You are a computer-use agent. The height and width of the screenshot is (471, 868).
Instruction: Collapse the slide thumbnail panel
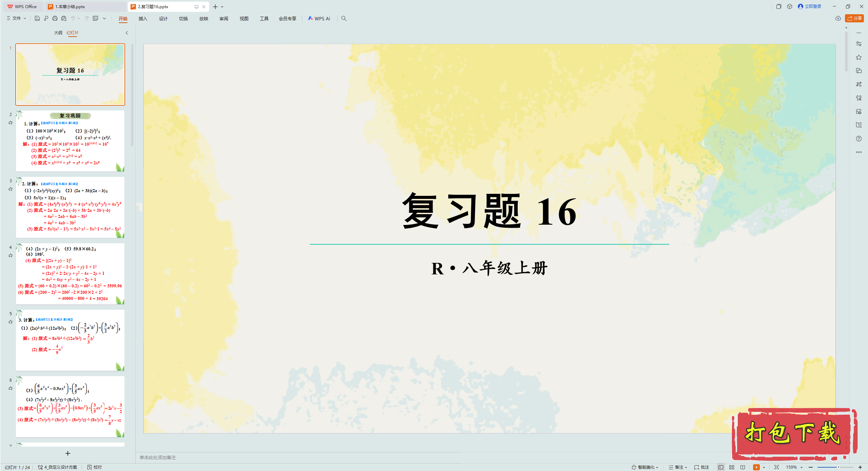tap(126, 33)
